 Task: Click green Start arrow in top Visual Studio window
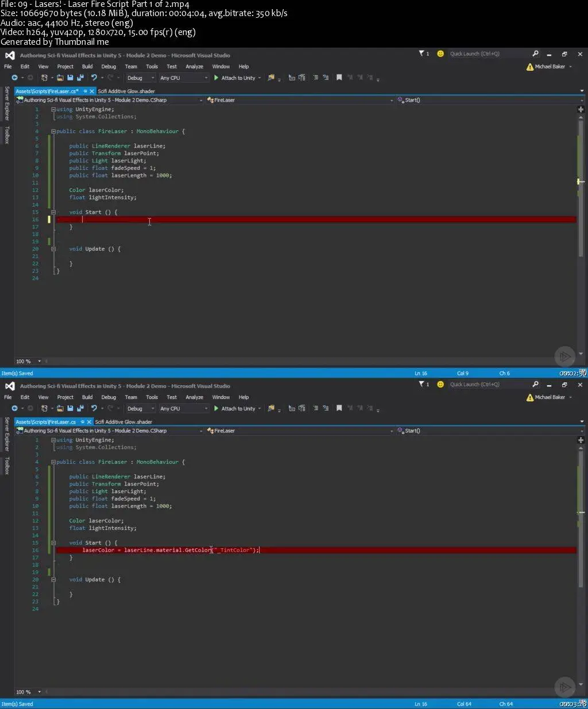(x=216, y=78)
